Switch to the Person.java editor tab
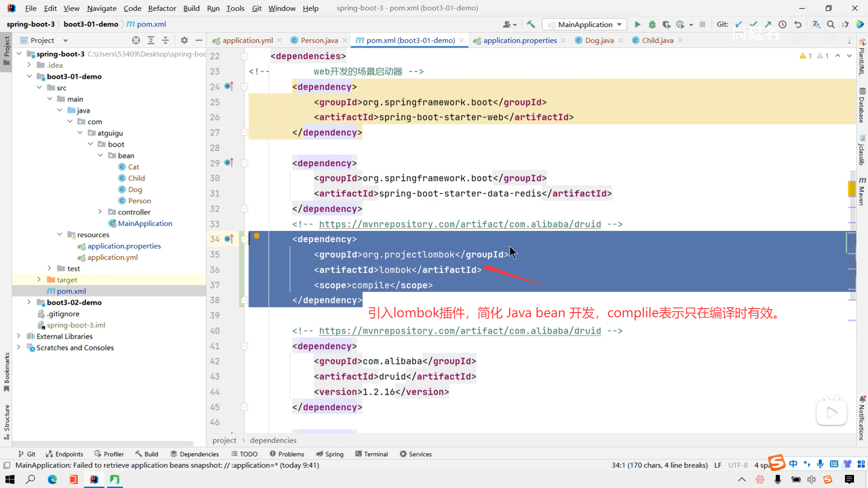Image resolution: width=868 pixels, height=488 pixels. click(319, 40)
